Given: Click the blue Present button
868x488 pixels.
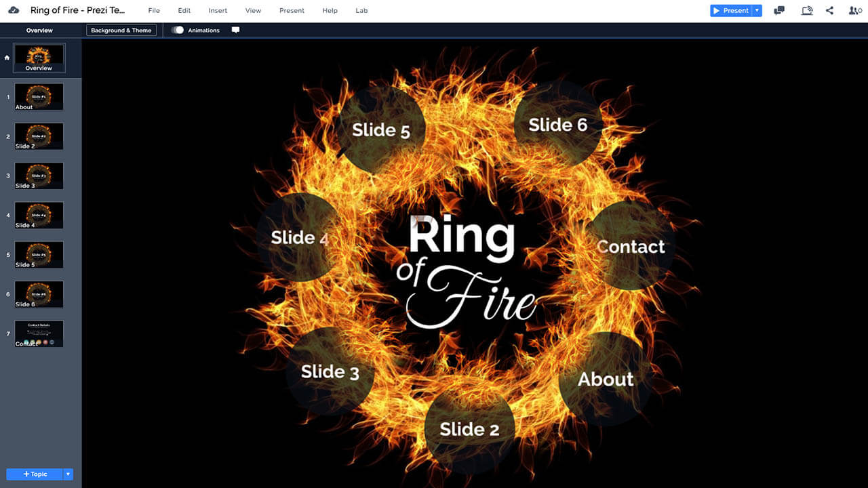Looking at the screenshot, I should (x=731, y=11).
